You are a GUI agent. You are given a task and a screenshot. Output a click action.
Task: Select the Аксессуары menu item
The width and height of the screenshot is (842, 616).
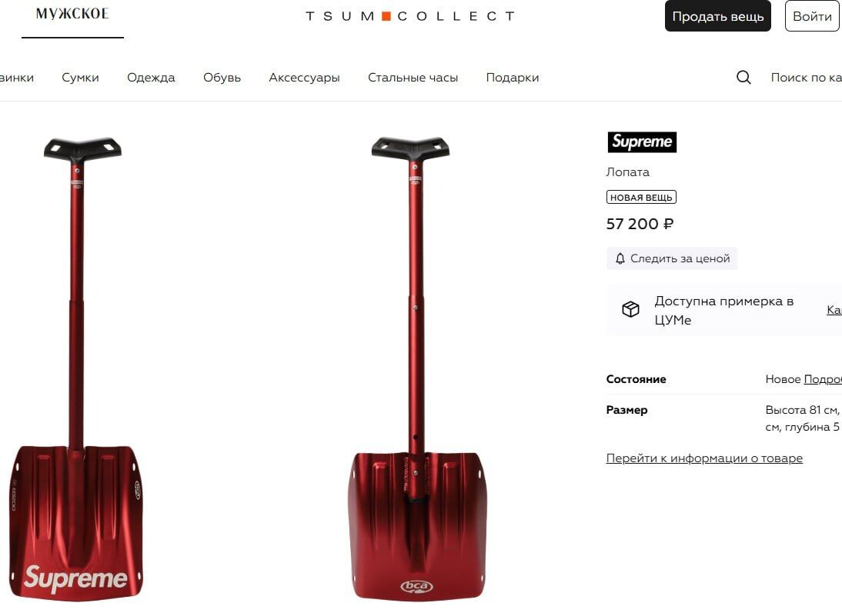(x=304, y=77)
